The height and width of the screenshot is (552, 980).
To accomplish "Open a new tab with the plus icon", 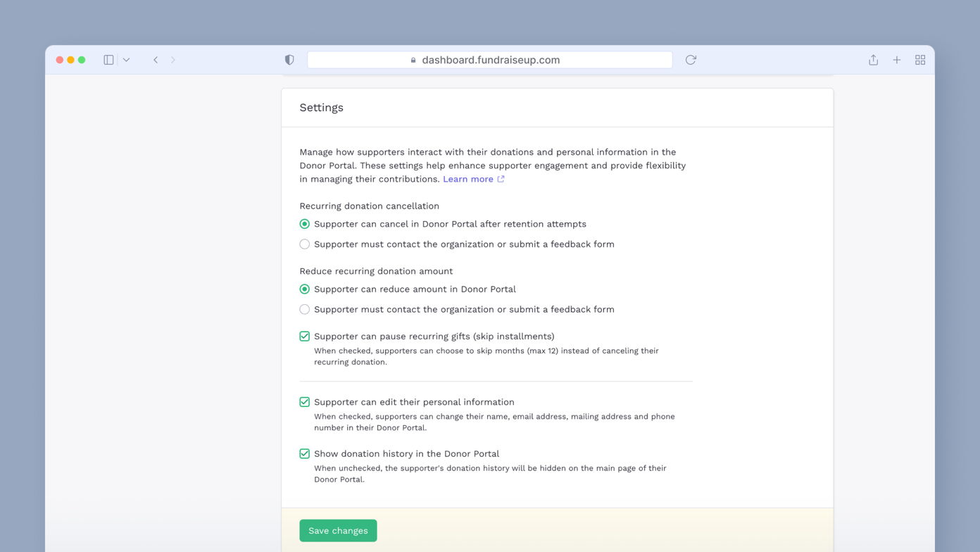I will pyautogui.click(x=897, y=60).
